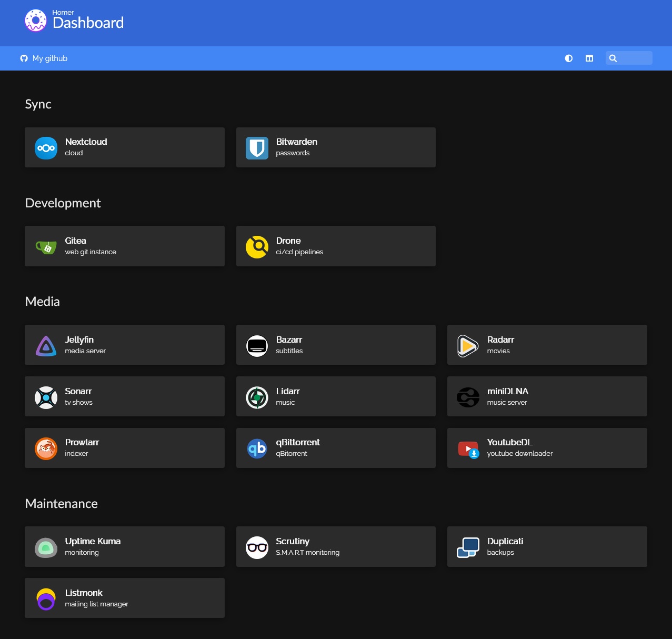The height and width of the screenshot is (639, 672).
Task: Click the qBittorrent blue icon
Action: tap(257, 448)
